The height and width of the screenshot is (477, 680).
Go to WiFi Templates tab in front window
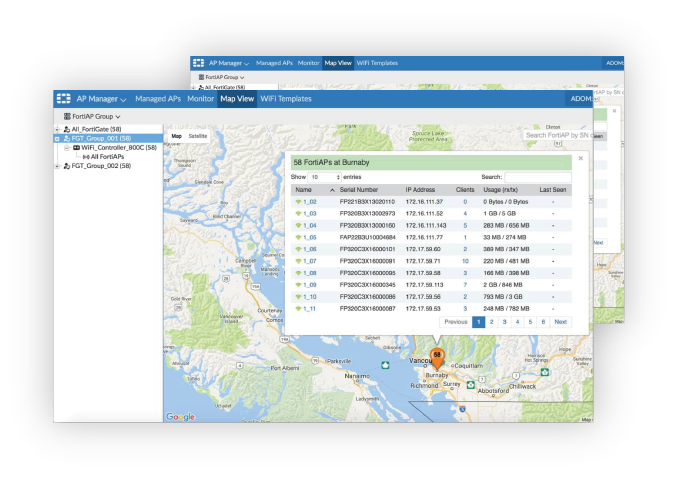(286, 99)
